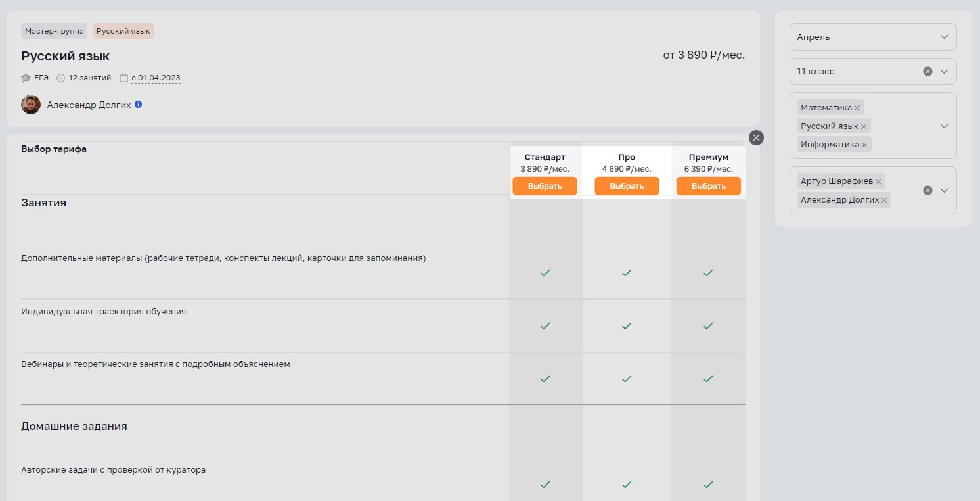Click the Домашние задания section heading
This screenshot has width=980, height=501.
[74, 426]
